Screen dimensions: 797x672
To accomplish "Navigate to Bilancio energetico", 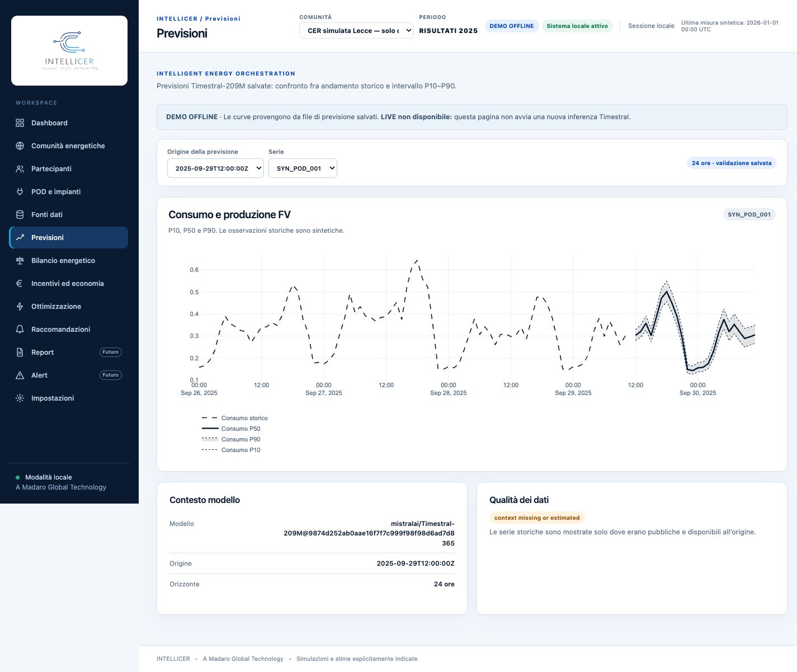I will pyautogui.click(x=69, y=261).
